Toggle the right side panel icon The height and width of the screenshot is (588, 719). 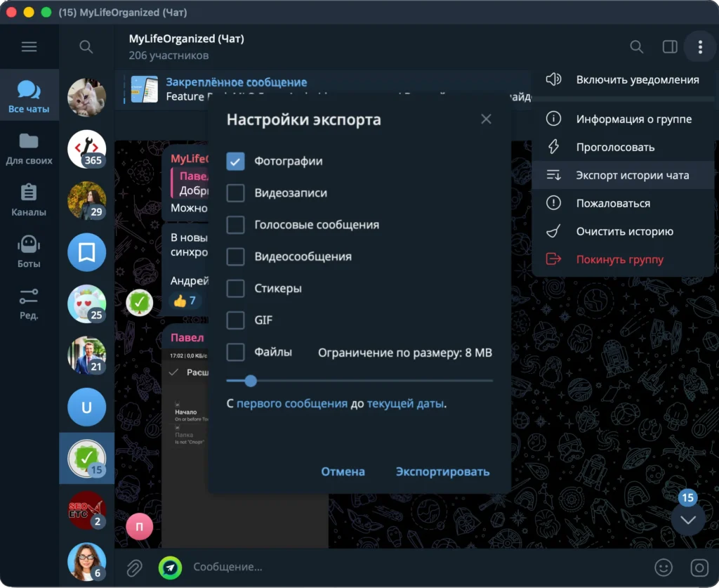(x=669, y=46)
